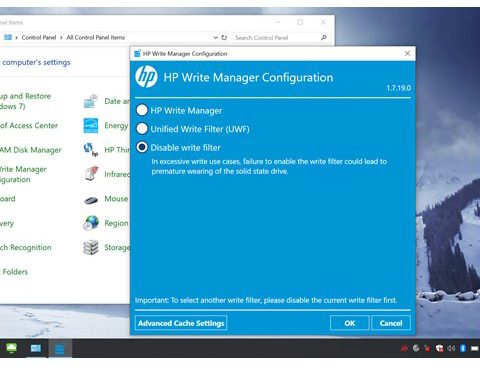Confirm the dialog with OK
Viewport: 480px width, 372px height.
click(x=350, y=323)
